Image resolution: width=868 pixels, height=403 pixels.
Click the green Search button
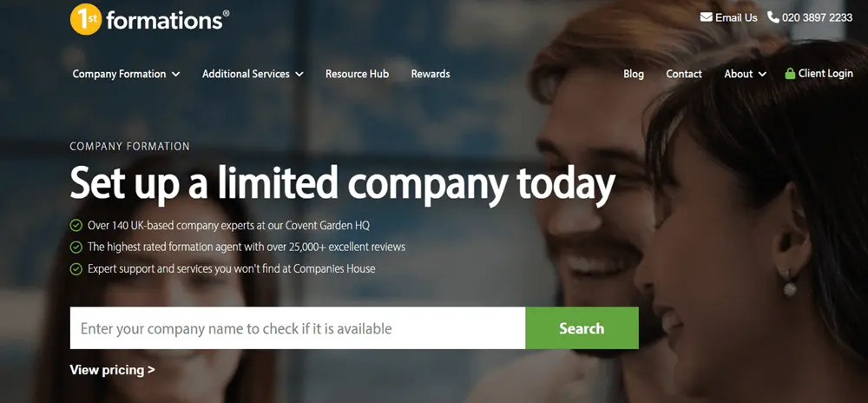582,328
